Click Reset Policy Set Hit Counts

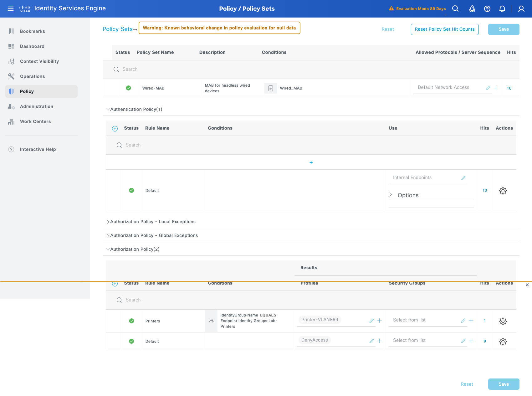click(445, 29)
